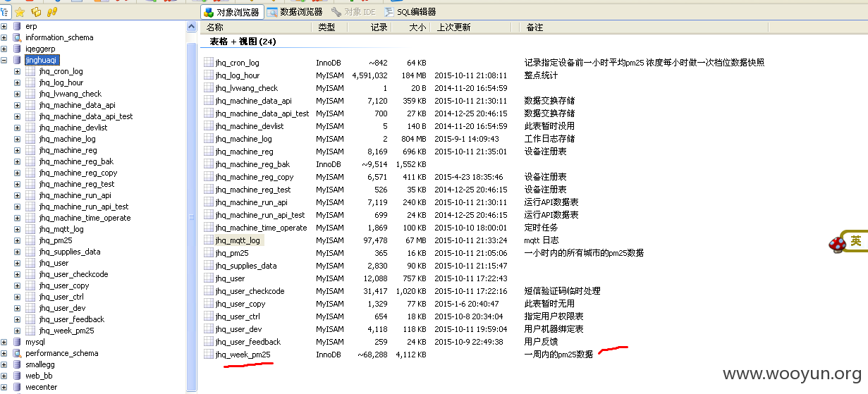Click table icon for jhq_week_pm25 in list
868x394 pixels.
click(209, 355)
